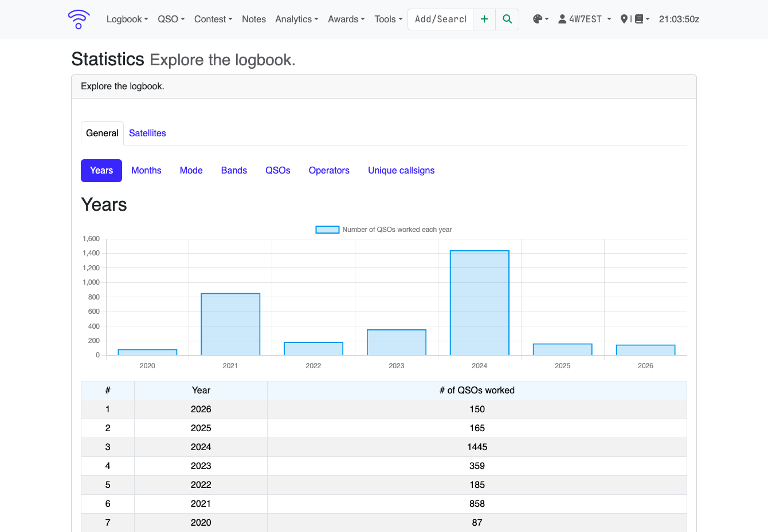Expand the Awards dropdown menu
The height and width of the screenshot is (532, 768).
coord(346,19)
